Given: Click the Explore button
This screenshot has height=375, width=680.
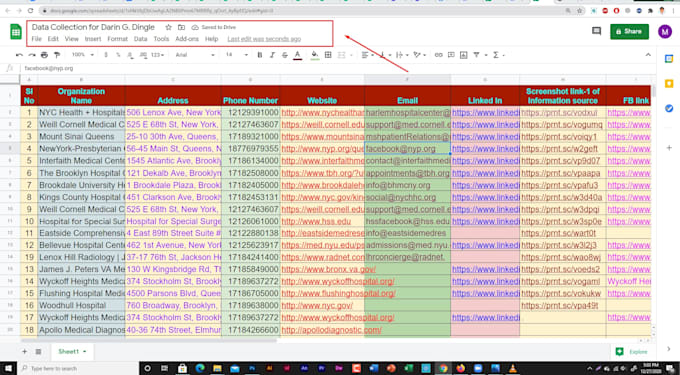Looking at the screenshot, I should [x=633, y=352].
